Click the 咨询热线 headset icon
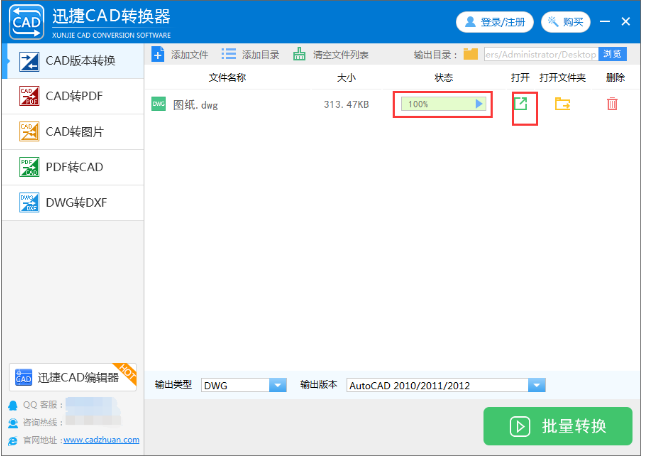Image resolution: width=647 pixels, height=458 pixels. coord(13,423)
